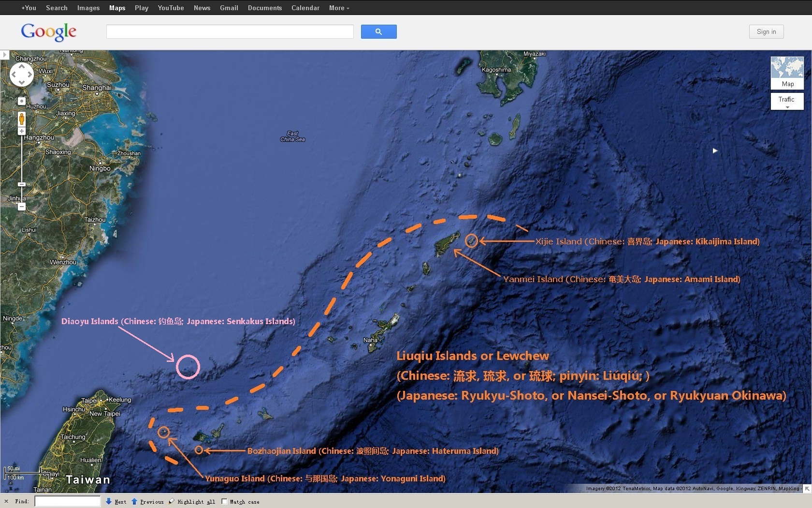This screenshot has height=508, width=812.
Task: Click the Taizhou city label
Action: (95, 220)
